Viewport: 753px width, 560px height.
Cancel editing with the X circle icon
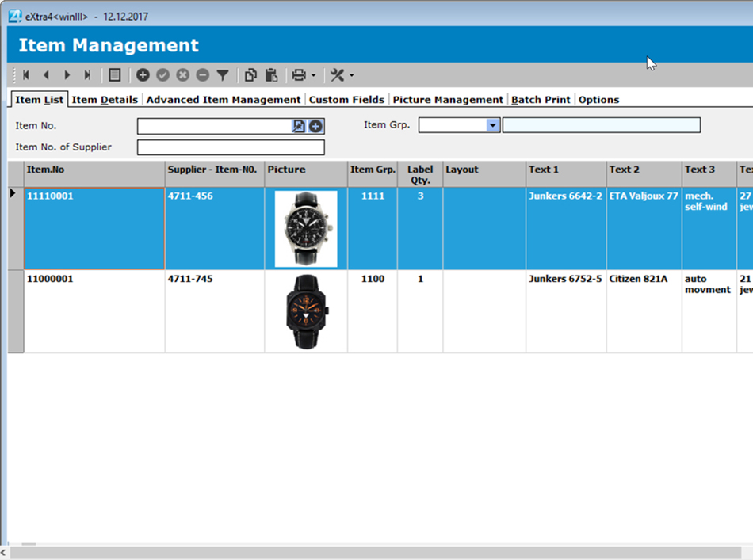[182, 74]
